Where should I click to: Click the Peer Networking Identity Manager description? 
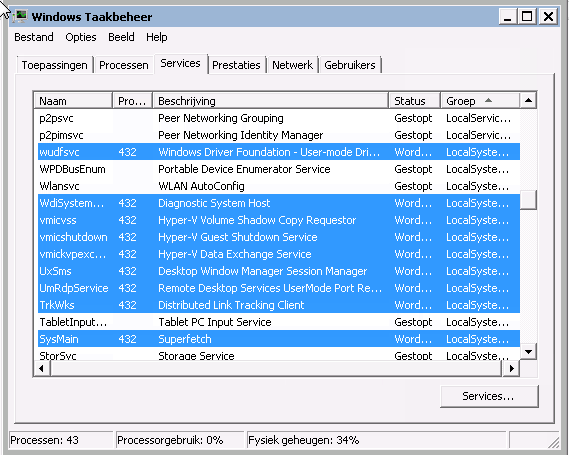(240, 135)
